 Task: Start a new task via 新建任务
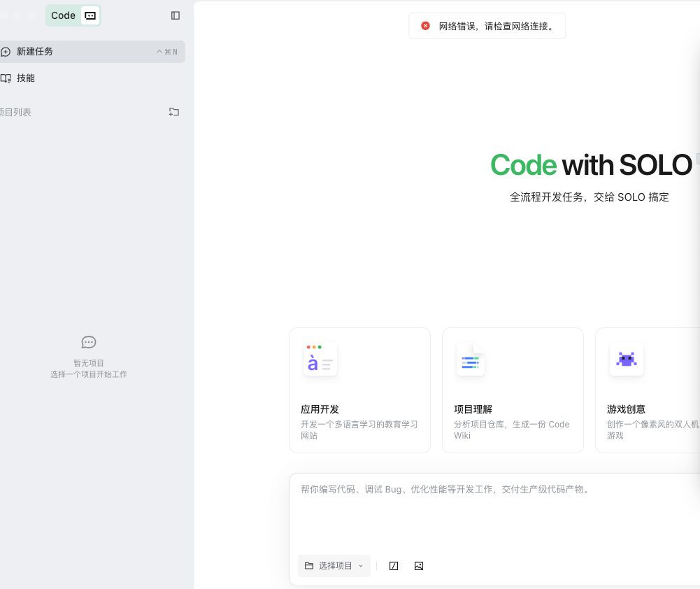click(92, 52)
